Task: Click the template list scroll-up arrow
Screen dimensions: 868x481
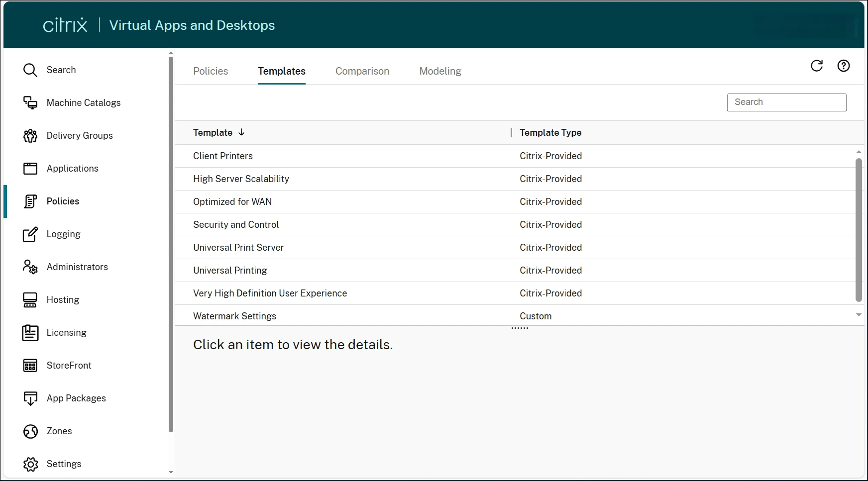Action: tap(859, 152)
